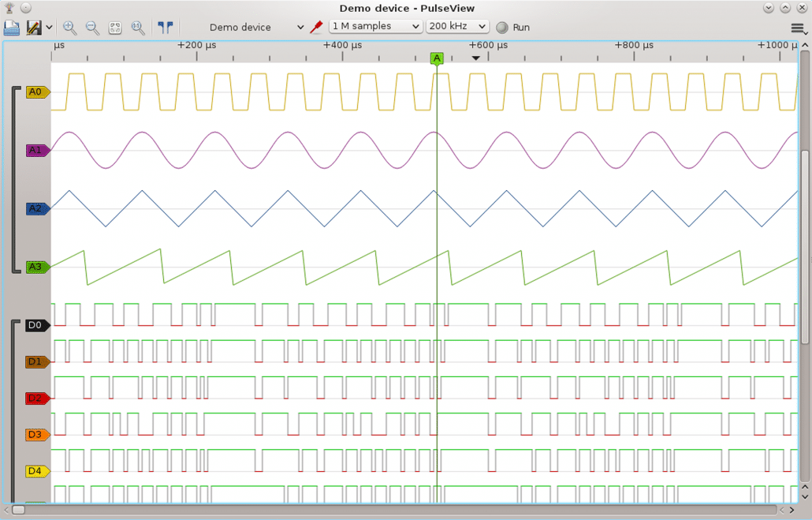Image resolution: width=812 pixels, height=520 pixels.
Task: Open channel configuration with the probe icon
Action: [316, 27]
